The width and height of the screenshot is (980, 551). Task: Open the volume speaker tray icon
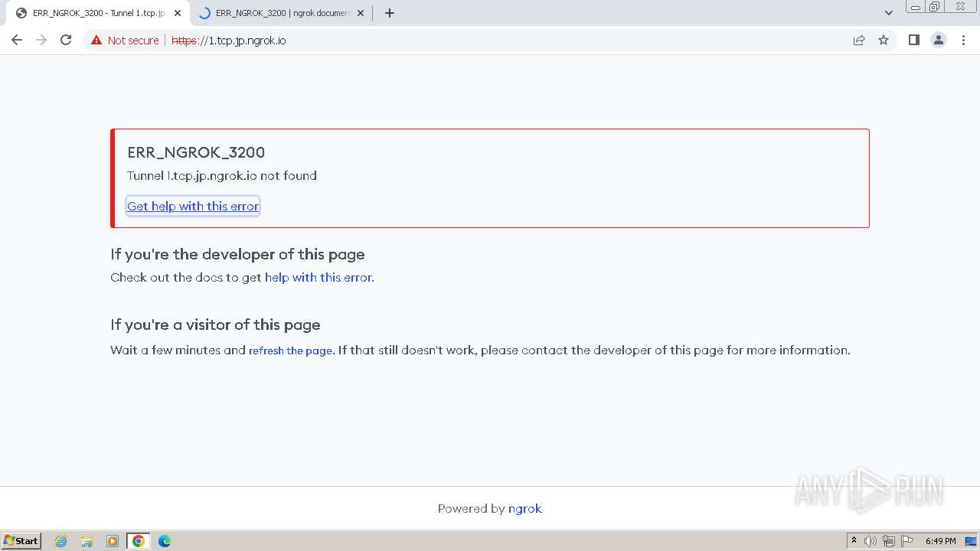871,541
